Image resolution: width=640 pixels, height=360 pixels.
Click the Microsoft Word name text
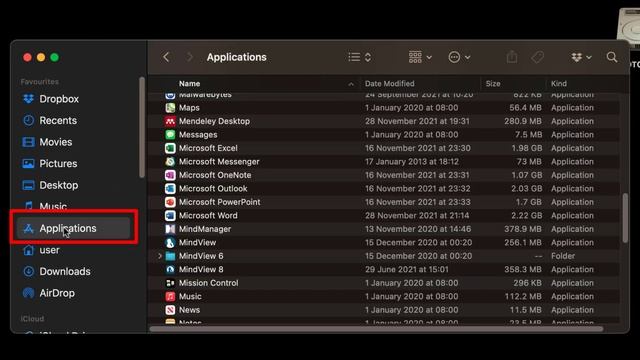click(x=208, y=216)
